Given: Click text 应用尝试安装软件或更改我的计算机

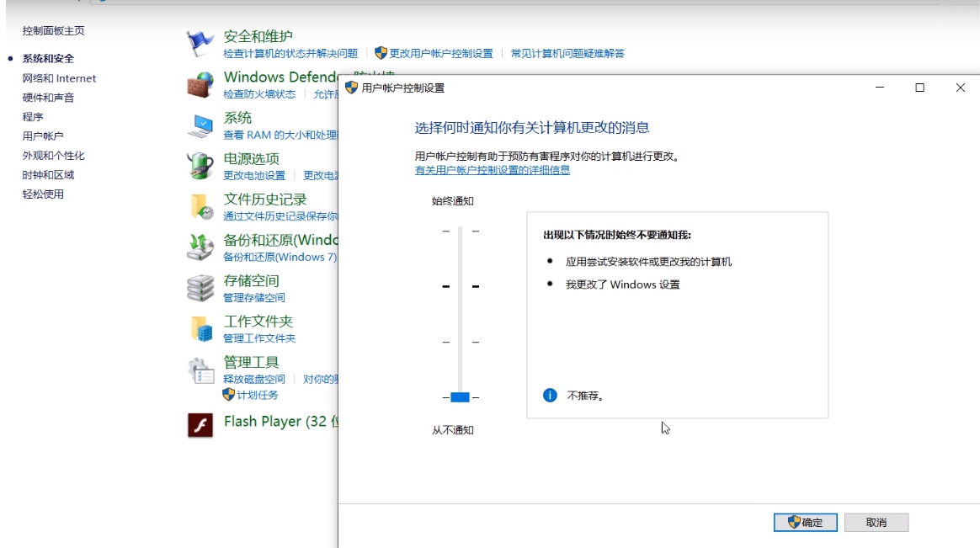Looking at the screenshot, I should [648, 262].
